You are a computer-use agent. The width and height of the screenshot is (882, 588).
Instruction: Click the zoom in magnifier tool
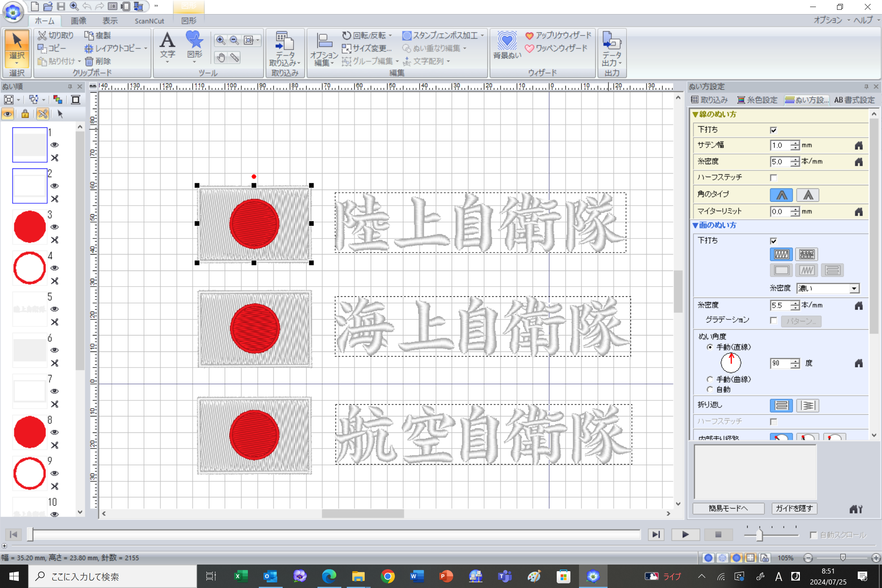(x=220, y=40)
